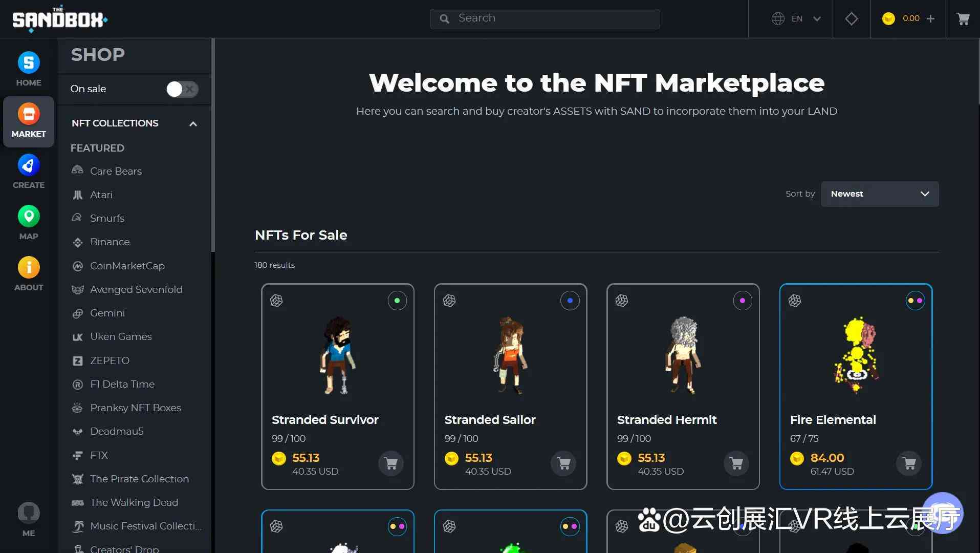Screen dimensions: 980x553
Task: Open the ME profile avatar
Action: (29, 513)
